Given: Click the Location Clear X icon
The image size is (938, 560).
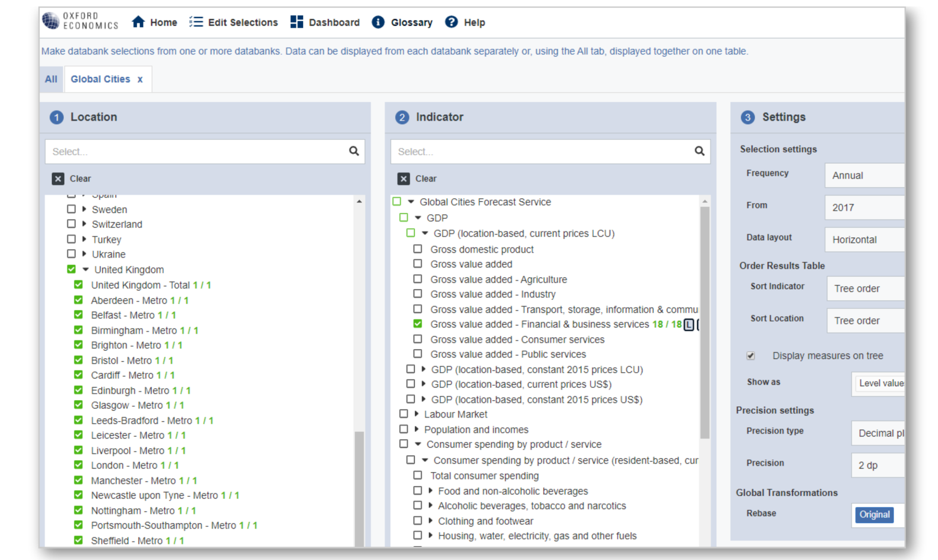Looking at the screenshot, I should (58, 179).
